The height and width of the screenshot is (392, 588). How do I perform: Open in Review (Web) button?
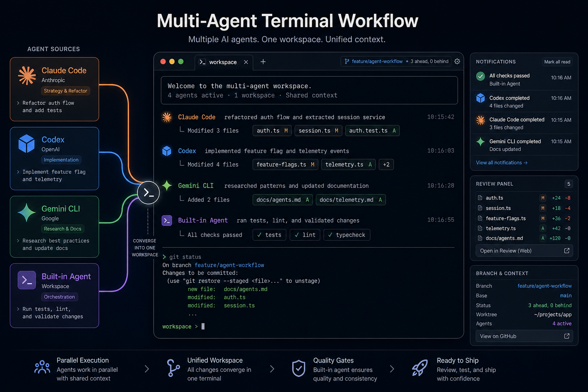click(524, 251)
